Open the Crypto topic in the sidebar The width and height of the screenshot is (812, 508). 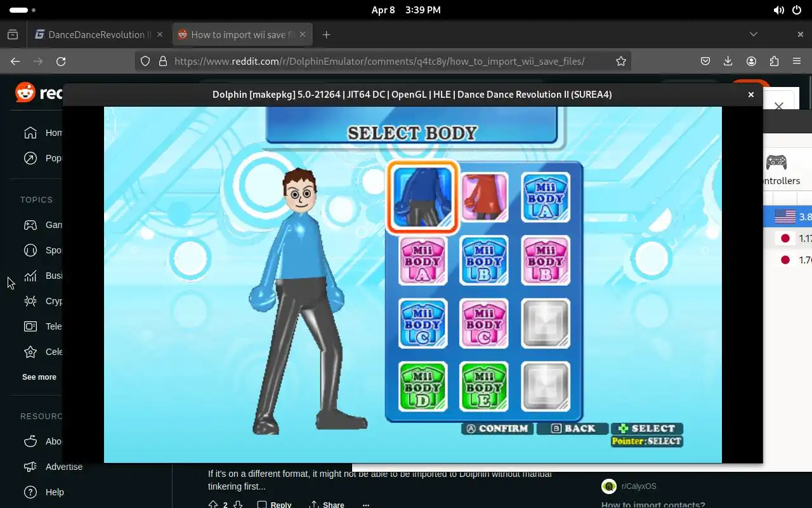[42, 301]
